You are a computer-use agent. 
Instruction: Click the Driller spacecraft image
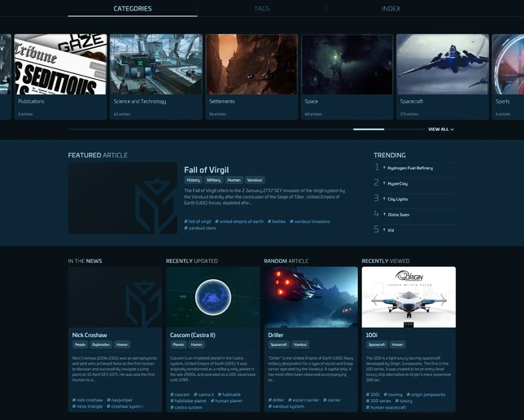311,297
